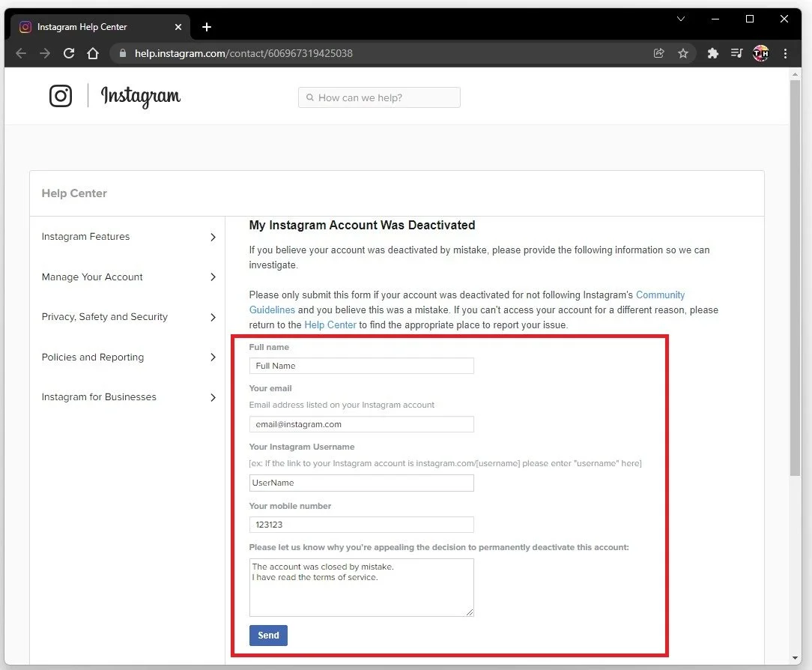Click 'Email address listed on your Instagram account' hint
Screen dimensions: 812x670
[x=342, y=405]
